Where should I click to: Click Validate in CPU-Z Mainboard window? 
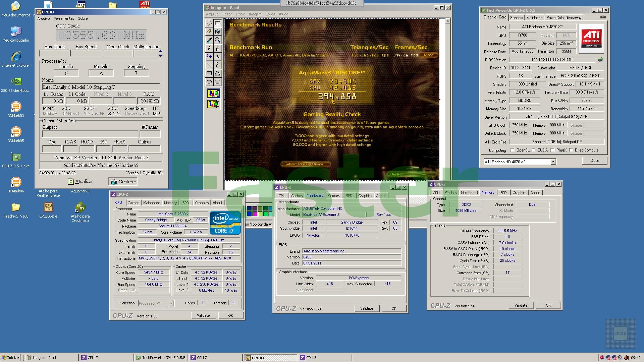click(x=367, y=308)
